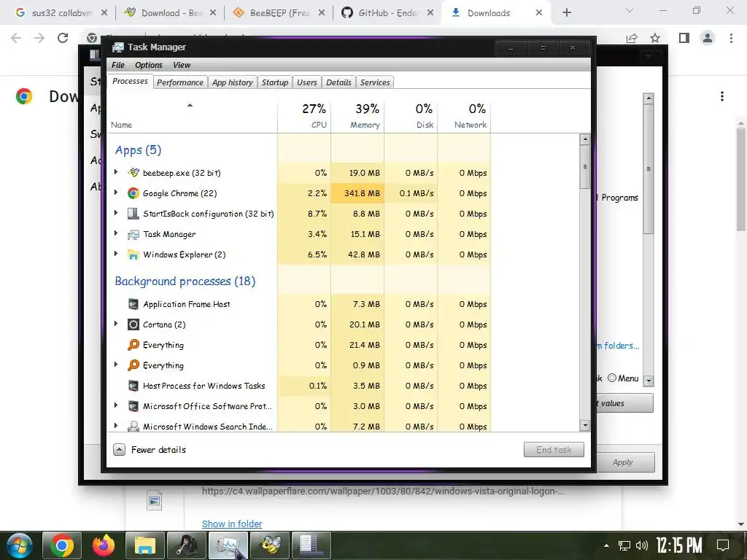Switch to the Details tab
Screen dimensions: 747x560
click(x=338, y=82)
